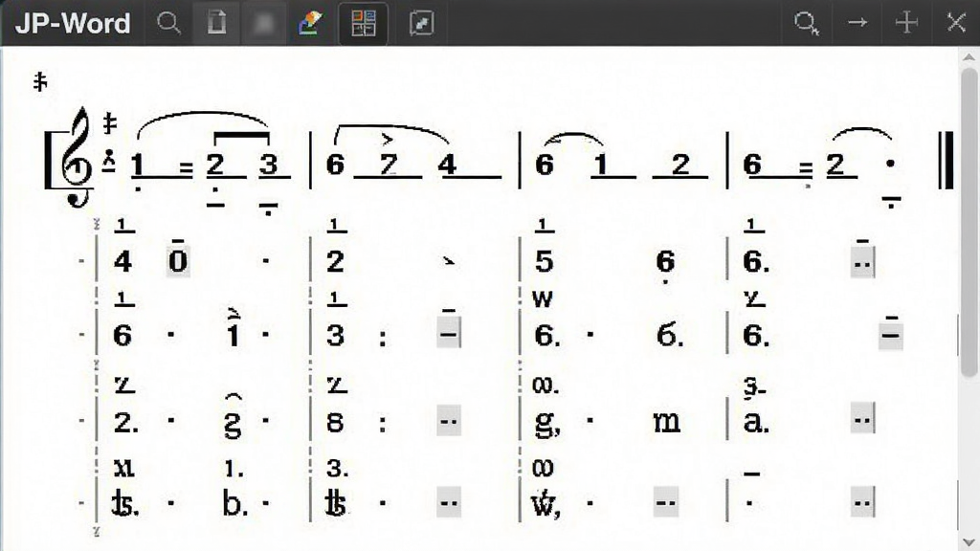This screenshot has height=551, width=980.
Task: Click the down arrow of vertical scrollbar
Action: [969, 541]
